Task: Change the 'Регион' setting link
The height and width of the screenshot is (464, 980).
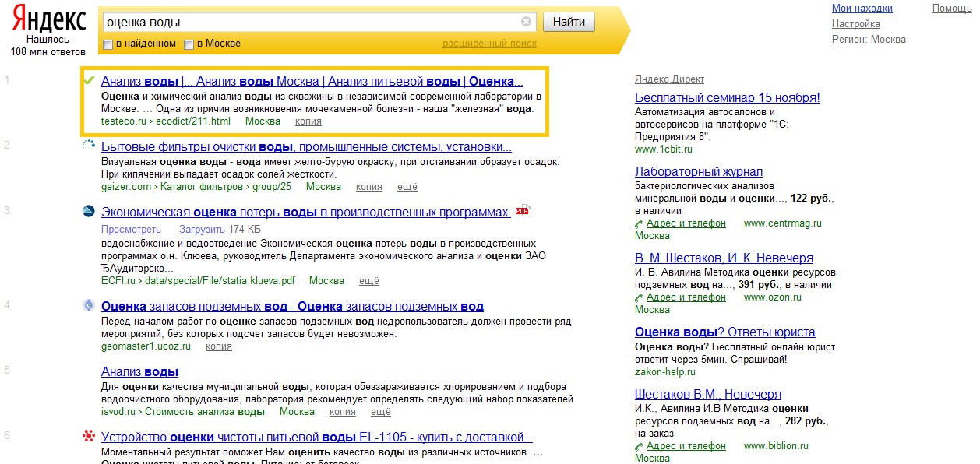Action: [x=848, y=39]
